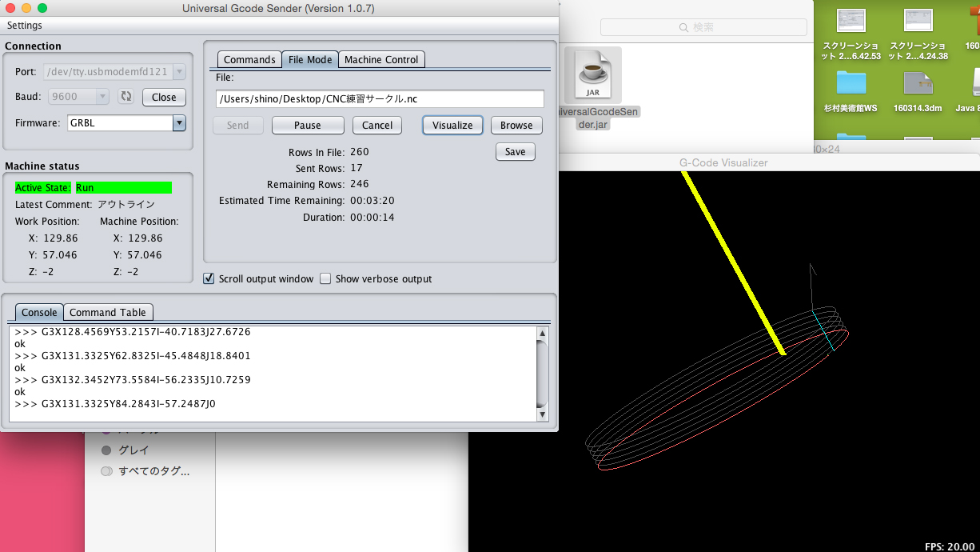980x552 pixels.
Task: Click the Close connection button
Action: [164, 97]
